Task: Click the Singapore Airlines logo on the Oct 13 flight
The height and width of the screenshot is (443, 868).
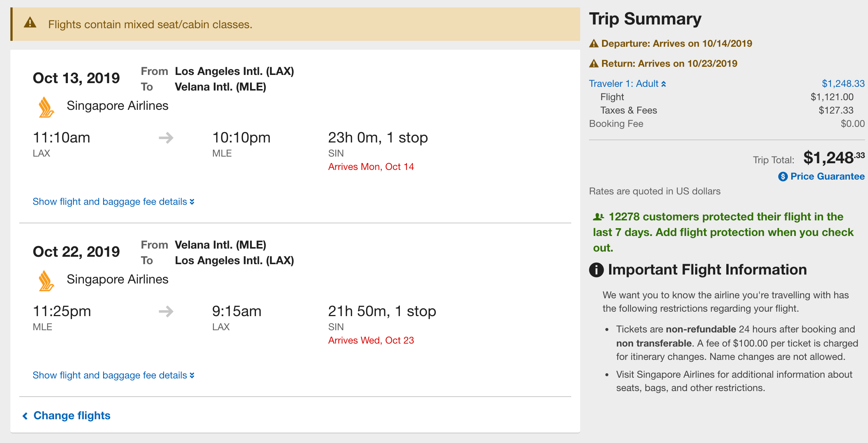Action: click(46, 107)
